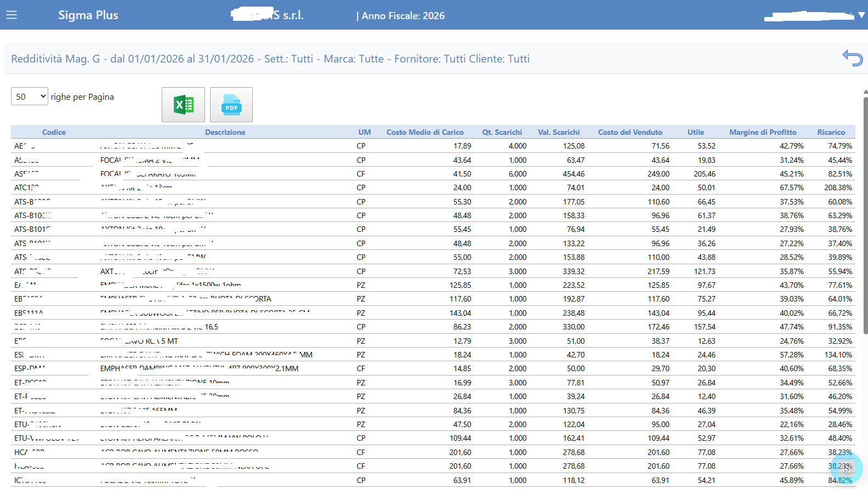The image size is (868, 489).
Task: Open the rows per page dropdown
Action: click(x=30, y=96)
